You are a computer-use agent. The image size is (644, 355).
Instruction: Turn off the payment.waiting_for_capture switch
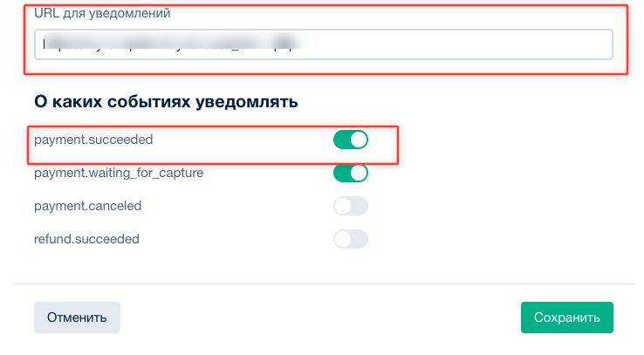pos(351,174)
